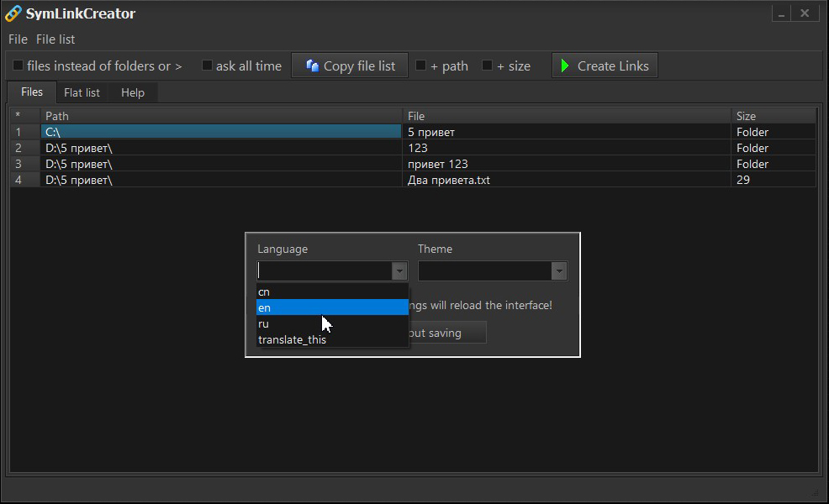Select 'Два привета.txt' file cell
Image resolution: width=829 pixels, height=504 pixels.
567,180
